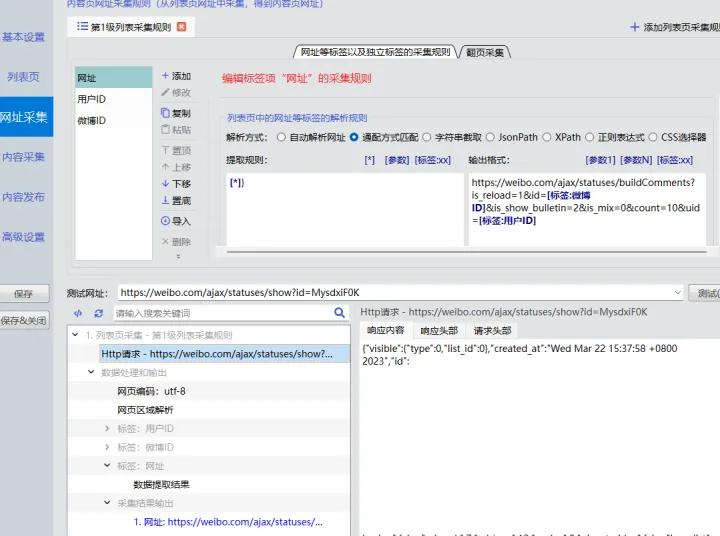The image size is (720, 536).
Task: Open 高级设置 in sidebar
Action: pos(24,237)
